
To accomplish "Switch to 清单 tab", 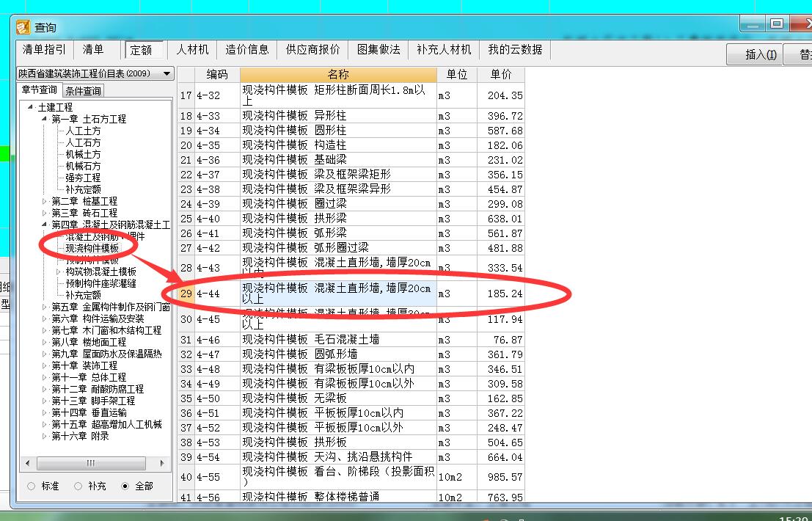I will click(93, 50).
